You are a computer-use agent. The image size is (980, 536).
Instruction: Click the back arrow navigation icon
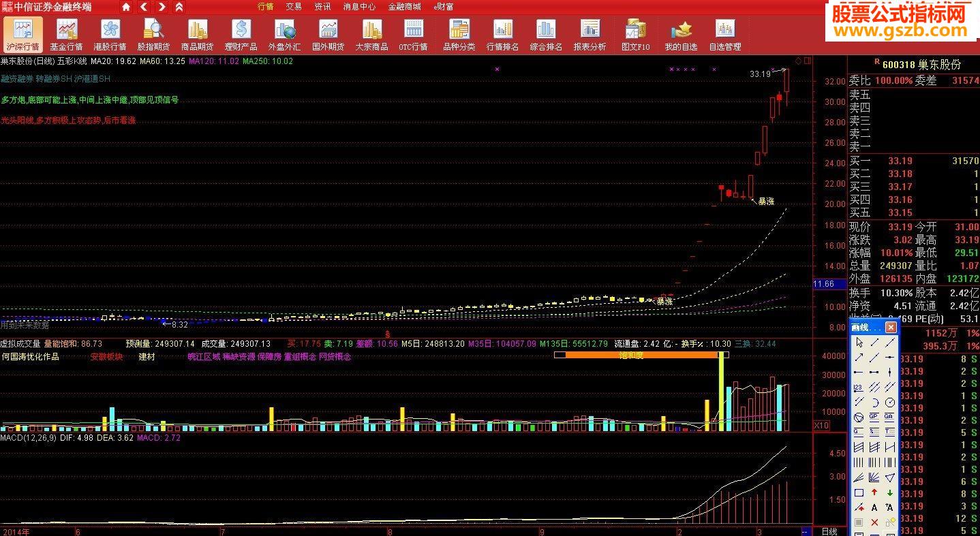pos(144,7)
